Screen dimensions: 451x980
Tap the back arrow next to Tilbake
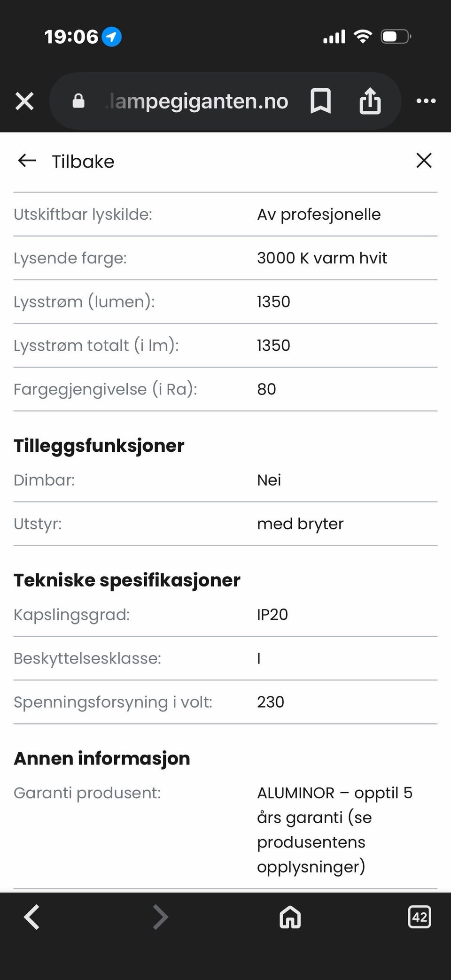pos(27,161)
